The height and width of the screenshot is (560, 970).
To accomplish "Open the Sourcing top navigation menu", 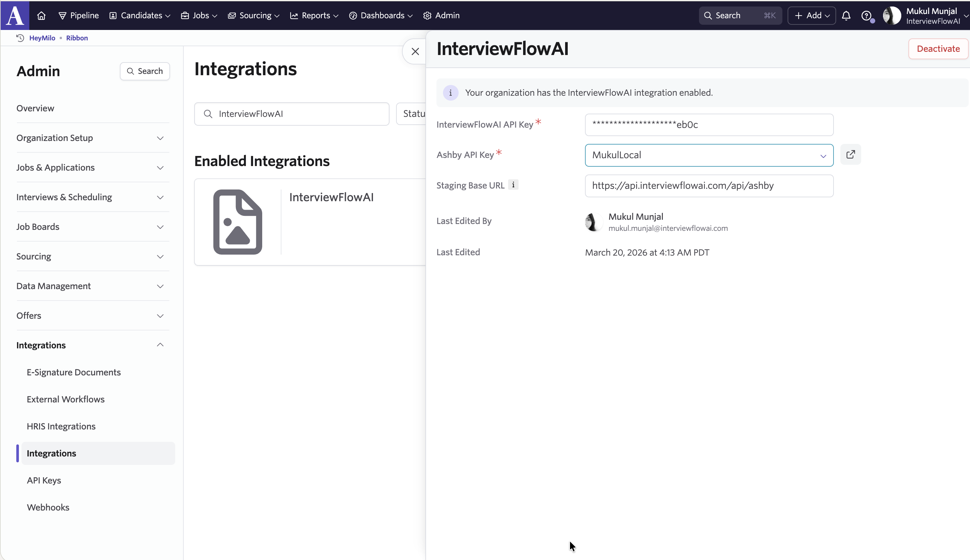I will click(253, 15).
